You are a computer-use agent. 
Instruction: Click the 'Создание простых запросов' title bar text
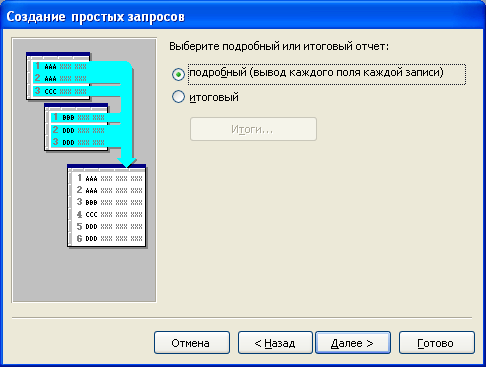click(x=95, y=17)
